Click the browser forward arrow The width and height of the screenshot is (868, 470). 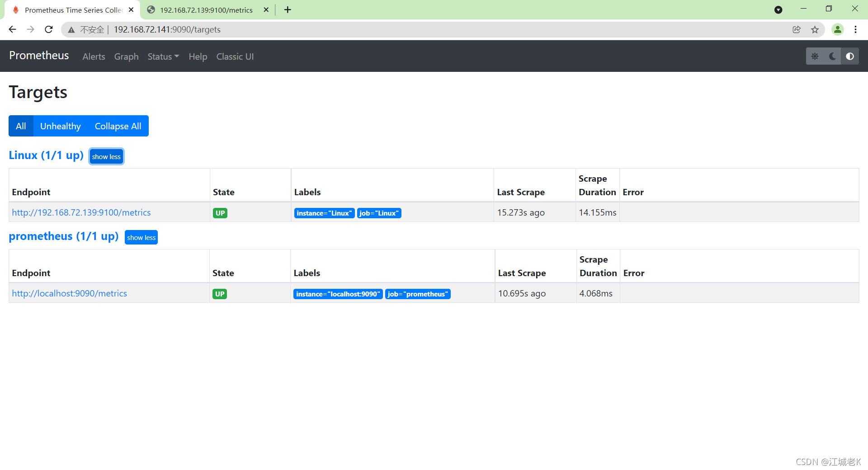click(30, 29)
